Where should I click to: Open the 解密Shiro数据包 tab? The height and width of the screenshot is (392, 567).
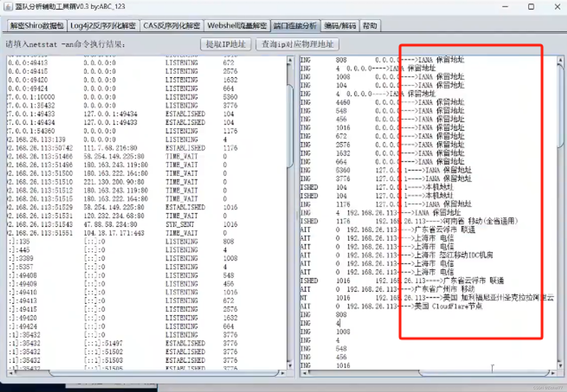37,26
